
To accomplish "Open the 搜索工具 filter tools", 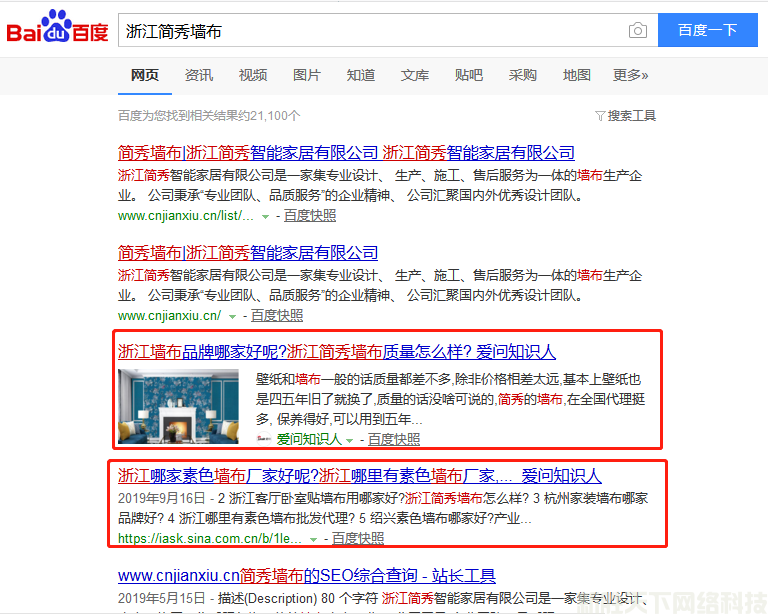I will [625, 116].
